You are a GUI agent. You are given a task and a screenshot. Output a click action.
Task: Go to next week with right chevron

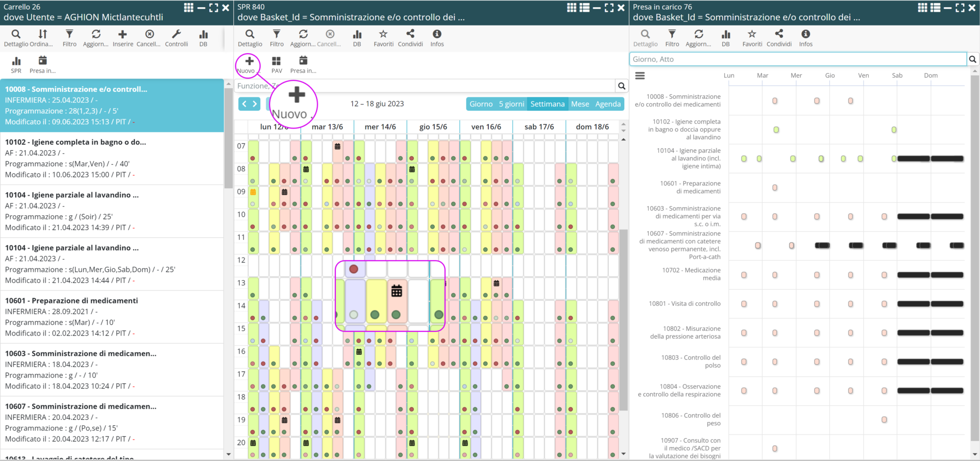pyautogui.click(x=255, y=104)
